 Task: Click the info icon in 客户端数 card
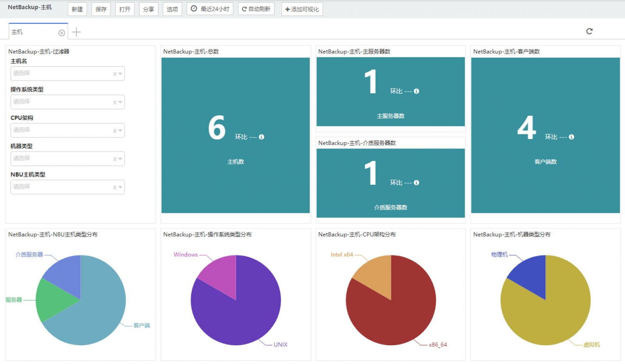[571, 137]
